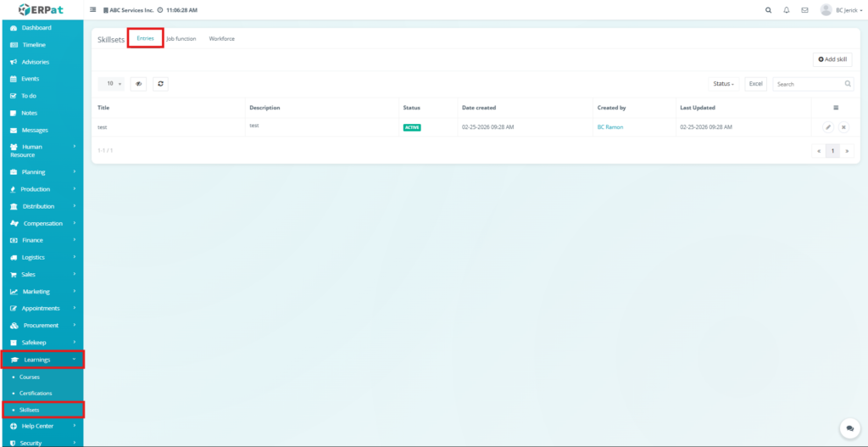Open the mail envelope icon in header
This screenshot has height=447, width=868.
pyautogui.click(x=804, y=10)
